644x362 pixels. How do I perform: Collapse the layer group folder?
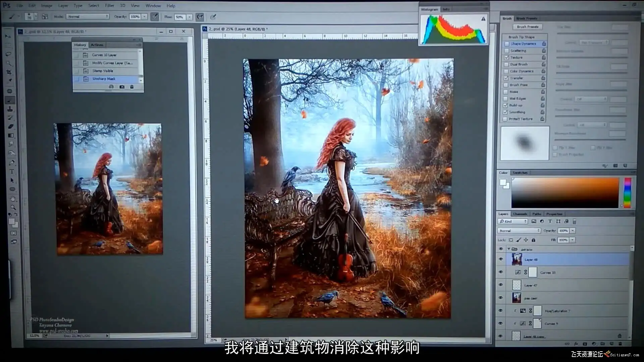point(509,249)
